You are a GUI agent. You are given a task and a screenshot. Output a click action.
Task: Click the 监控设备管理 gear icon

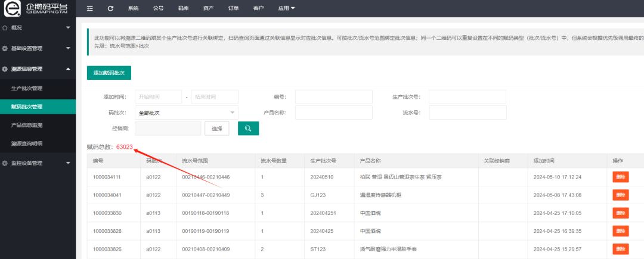pos(5,163)
